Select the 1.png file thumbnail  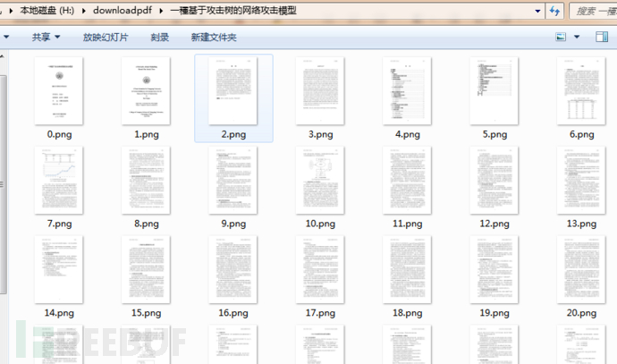pos(146,91)
